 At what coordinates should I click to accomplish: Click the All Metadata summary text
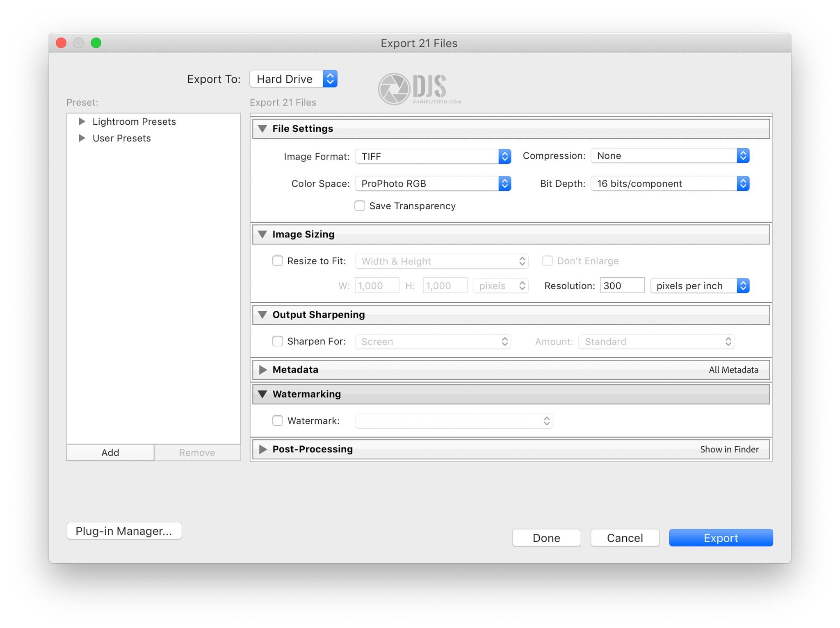pyautogui.click(x=733, y=370)
